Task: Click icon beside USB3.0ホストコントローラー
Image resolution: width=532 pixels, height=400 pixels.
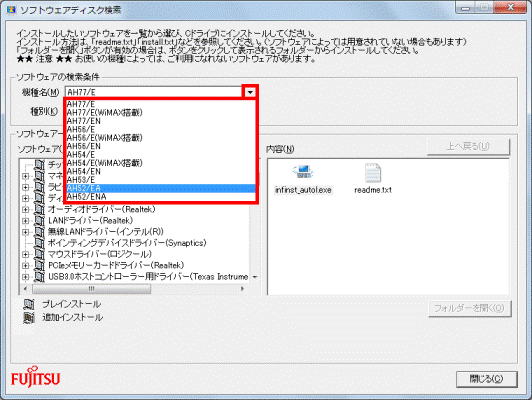Action: coord(39,277)
